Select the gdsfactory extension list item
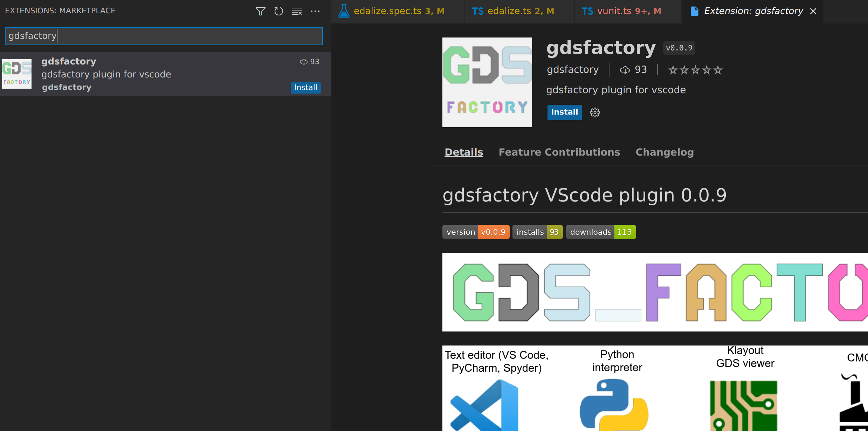 pos(165,74)
